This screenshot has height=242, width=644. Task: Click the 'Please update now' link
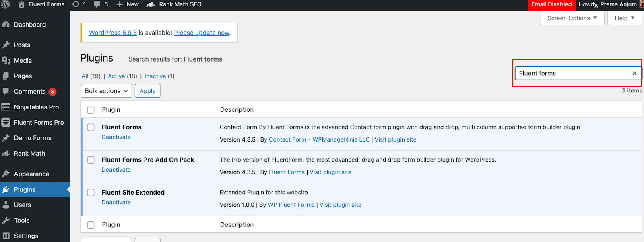pyautogui.click(x=202, y=33)
